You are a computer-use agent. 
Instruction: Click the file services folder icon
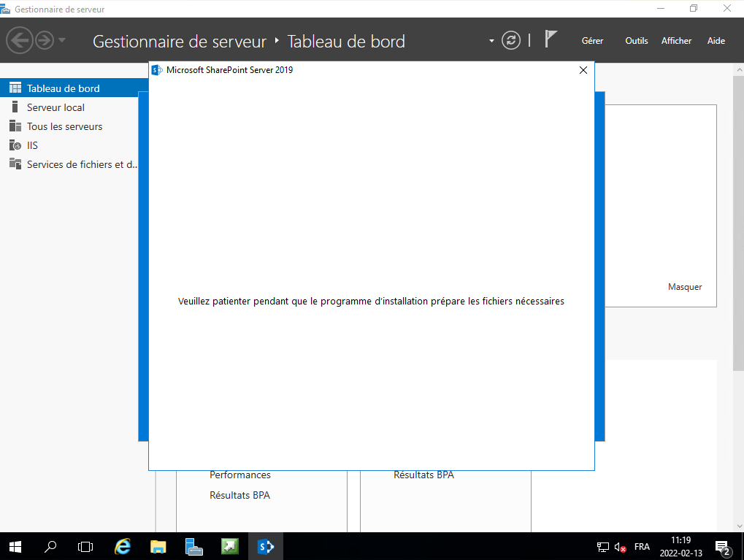(x=15, y=164)
